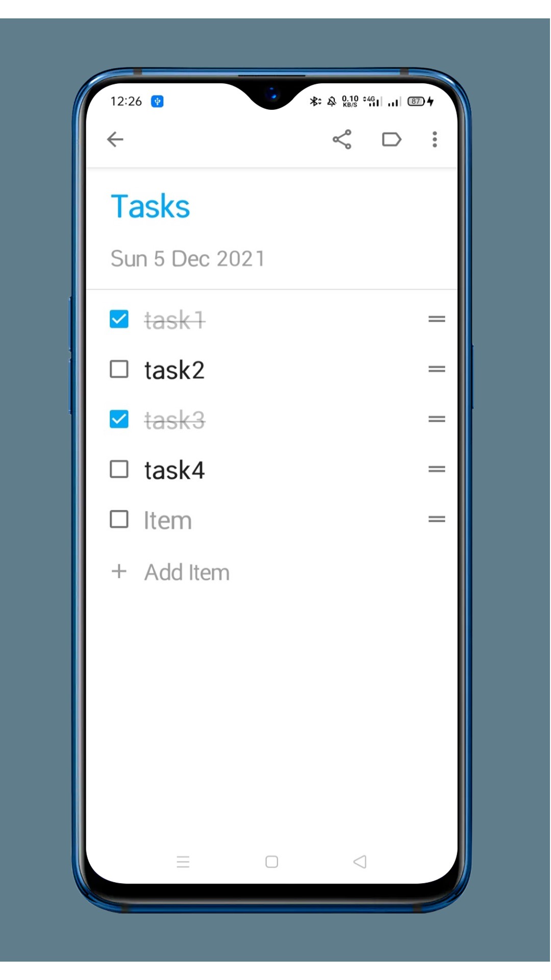The image size is (551, 980).
Task: Edit the note title Tasks
Action: [x=150, y=206]
